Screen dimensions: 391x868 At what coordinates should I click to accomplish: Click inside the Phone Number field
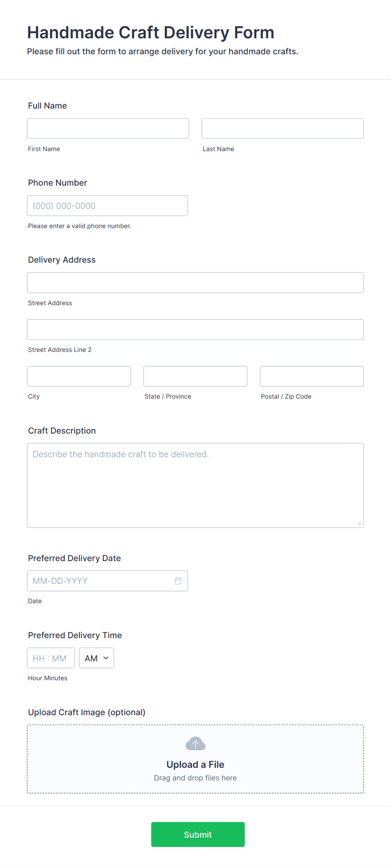(107, 205)
